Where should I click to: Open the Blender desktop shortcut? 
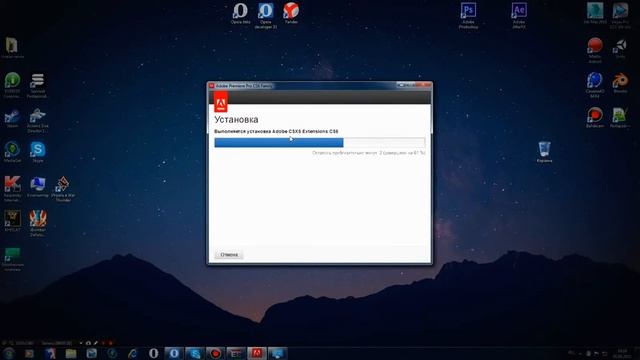(x=620, y=83)
